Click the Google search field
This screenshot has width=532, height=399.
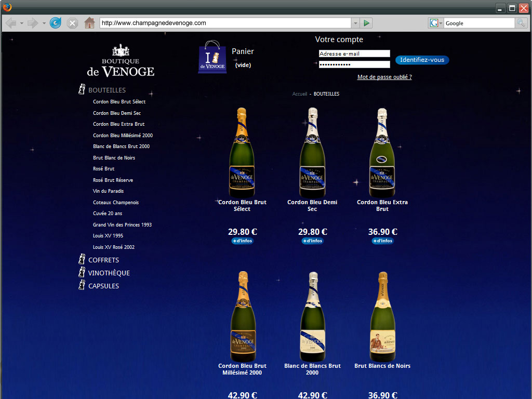479,23
